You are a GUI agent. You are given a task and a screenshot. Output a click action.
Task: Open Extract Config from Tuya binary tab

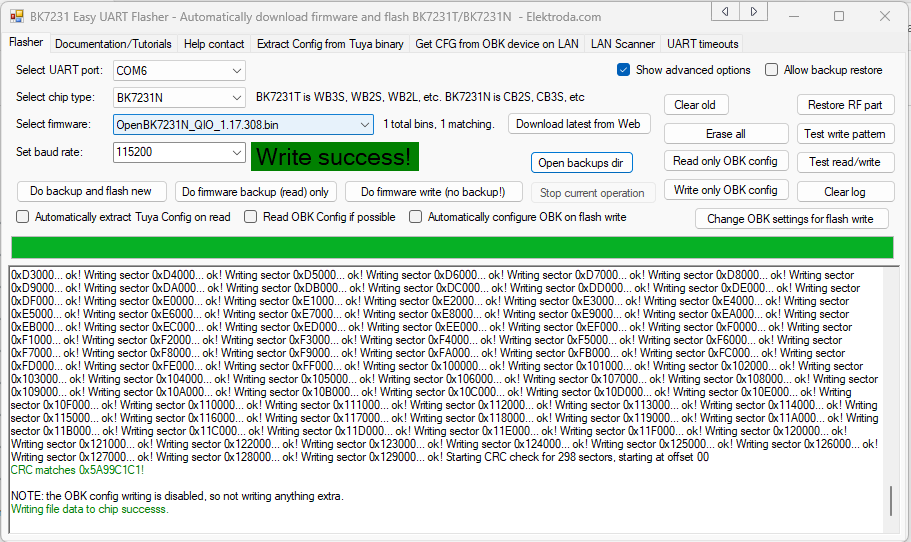(x=330, y=44)
